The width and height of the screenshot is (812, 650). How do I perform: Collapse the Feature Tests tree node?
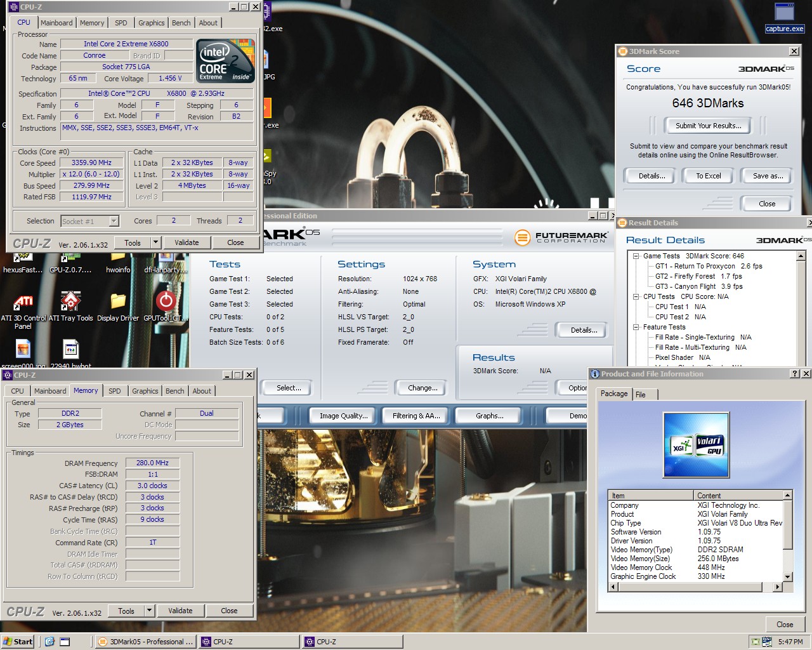coord(636,327)
